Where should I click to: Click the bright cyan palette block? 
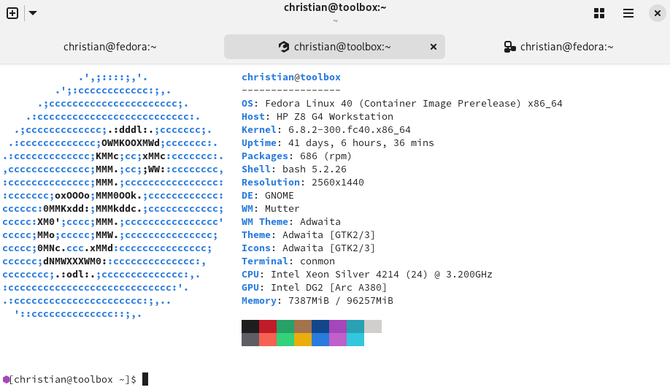coord(356,340)
